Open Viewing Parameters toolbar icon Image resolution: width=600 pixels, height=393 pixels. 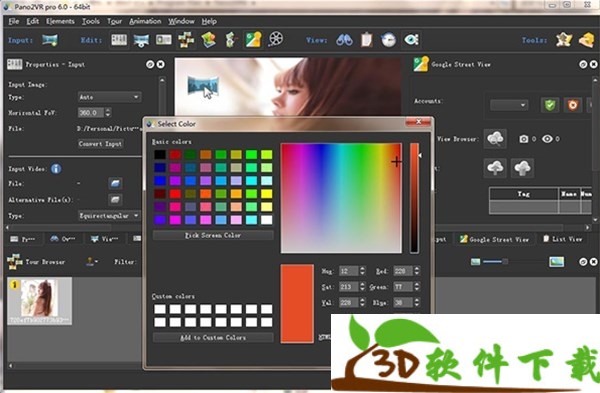click(x=141, y=40)
